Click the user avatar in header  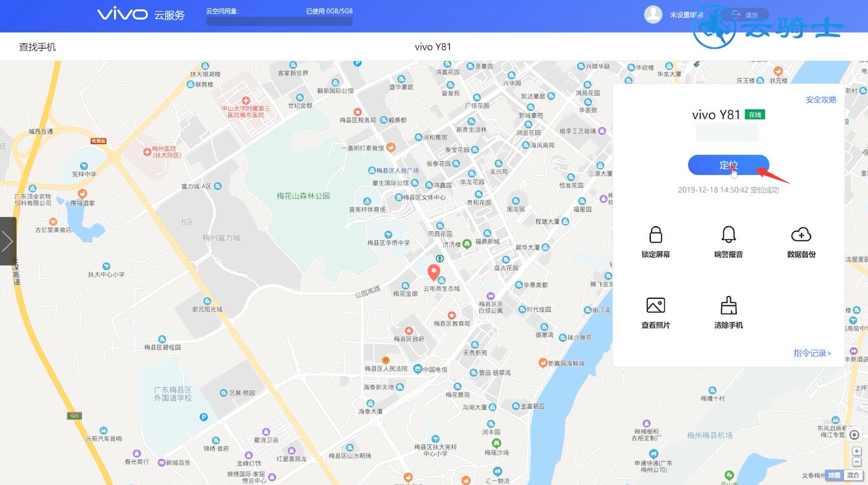(x=653, y=14)
